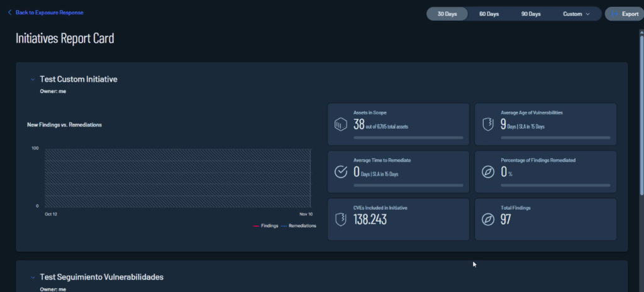Screen dimensions: 644x292
Task: Collapse the Test Seguimiento Vulnerabilidades section
Action: point(32,277)
